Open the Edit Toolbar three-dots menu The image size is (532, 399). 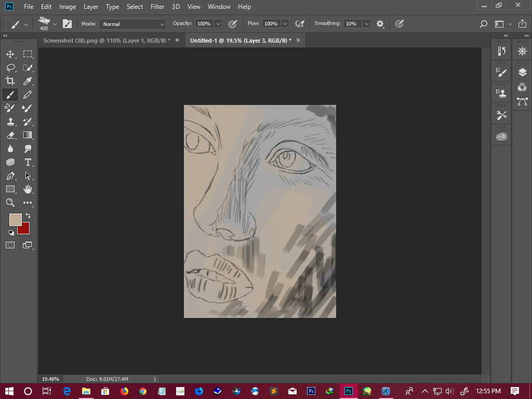coord(28,203)
